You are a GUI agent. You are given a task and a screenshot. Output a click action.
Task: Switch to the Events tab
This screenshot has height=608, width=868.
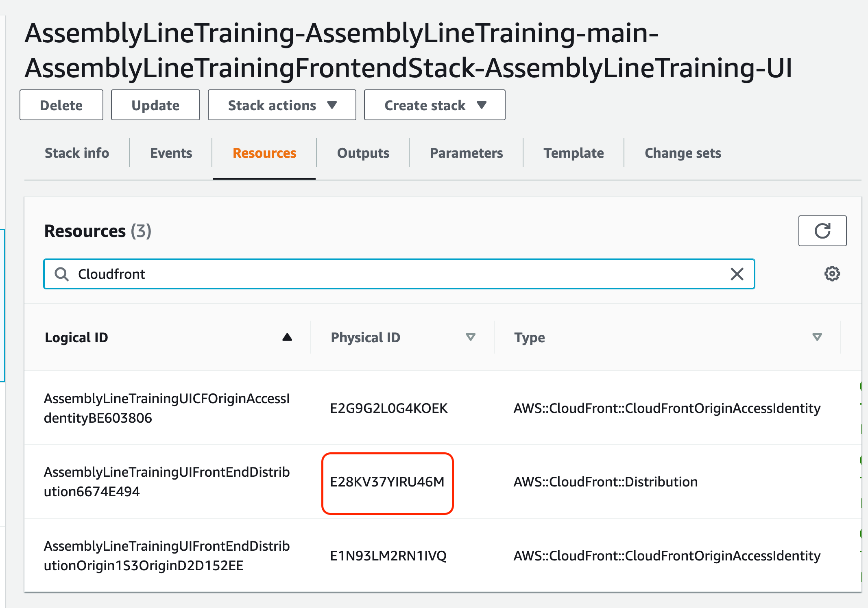tap(171, 153)
